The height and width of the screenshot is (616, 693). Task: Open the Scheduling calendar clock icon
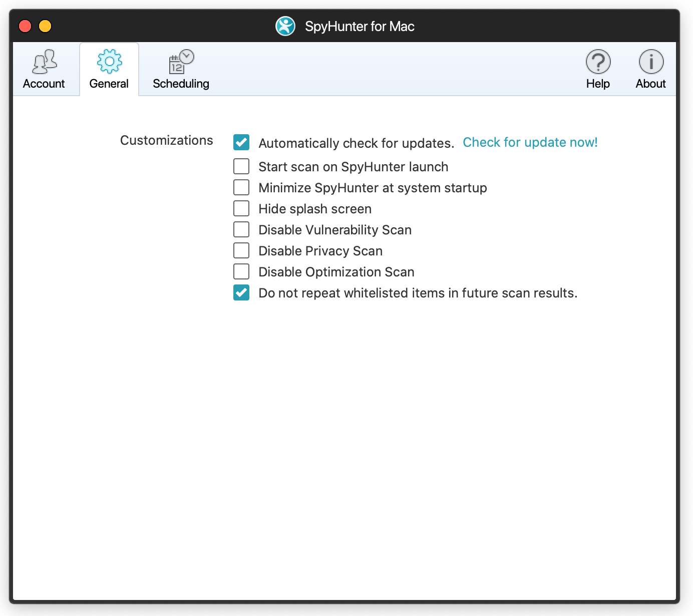pos(181,62)
